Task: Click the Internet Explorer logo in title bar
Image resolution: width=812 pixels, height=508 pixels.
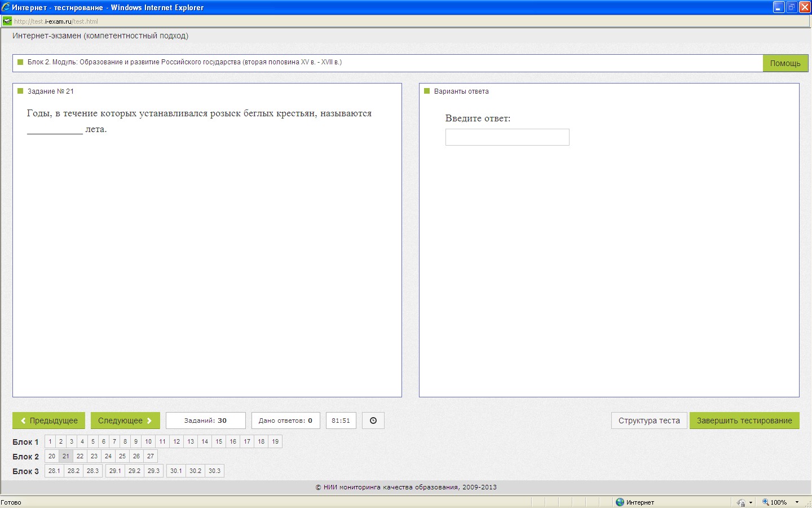Action: point(6,7)
